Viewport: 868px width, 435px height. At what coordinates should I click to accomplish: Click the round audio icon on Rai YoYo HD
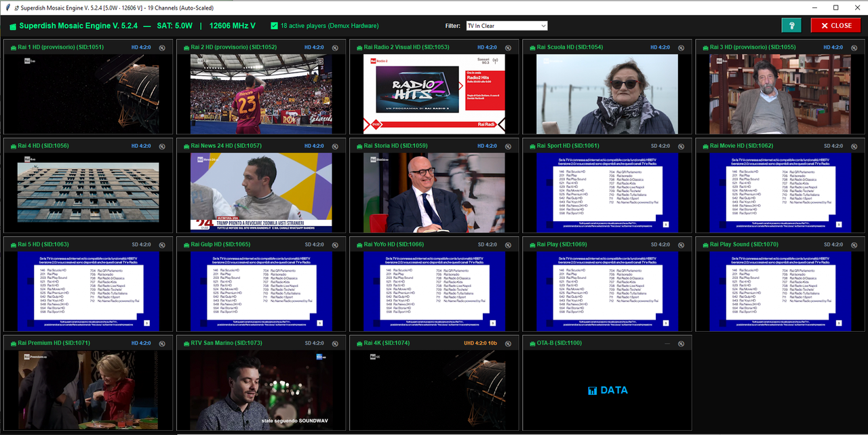(x=508, y=244)
